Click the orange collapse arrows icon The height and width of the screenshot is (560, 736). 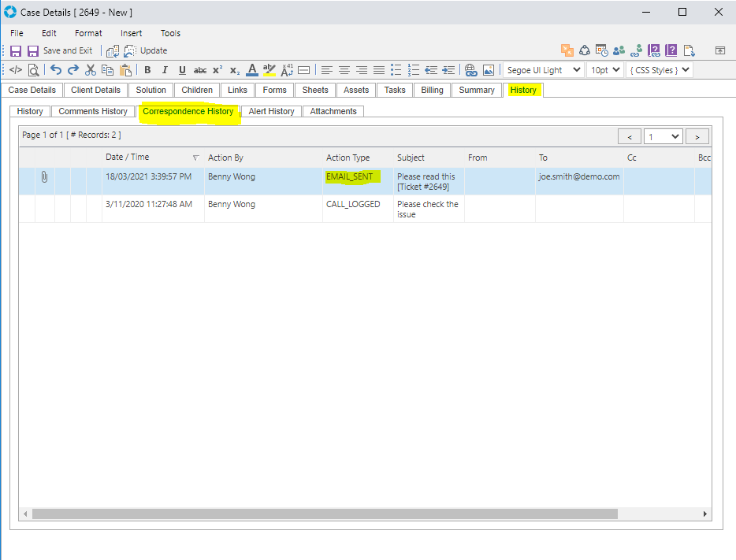click(567, 50)
